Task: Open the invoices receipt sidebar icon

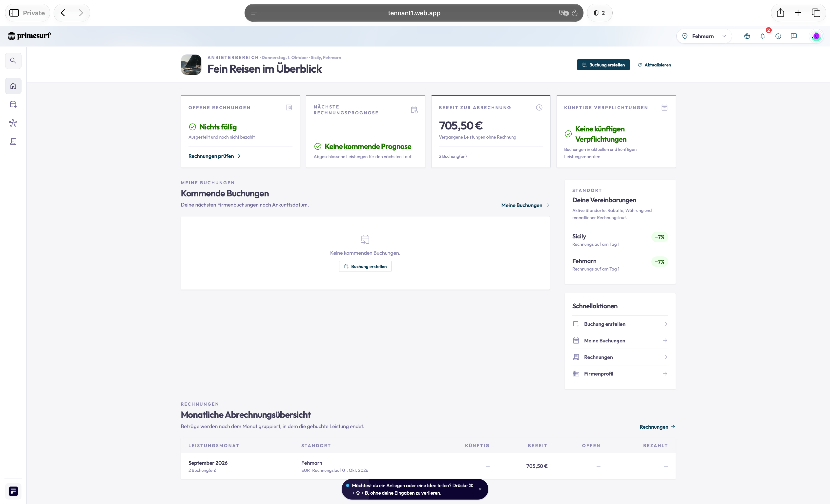Action: click(13, 142)
